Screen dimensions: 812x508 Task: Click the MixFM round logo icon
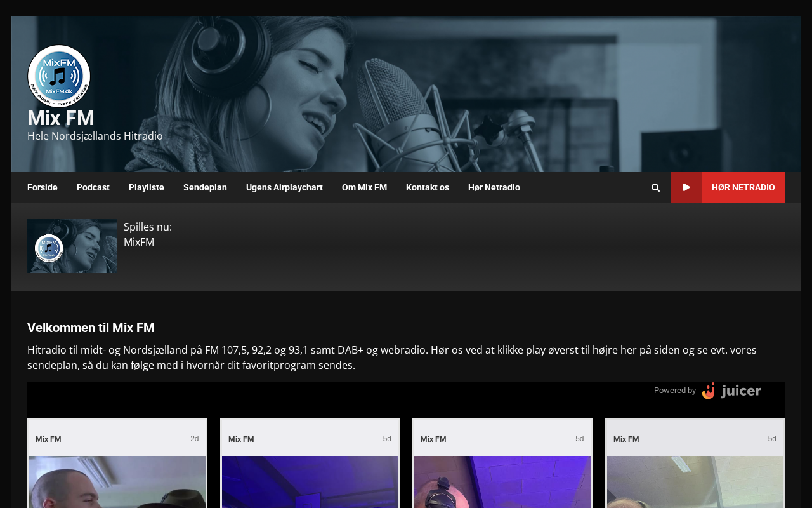tap(59, 76)
